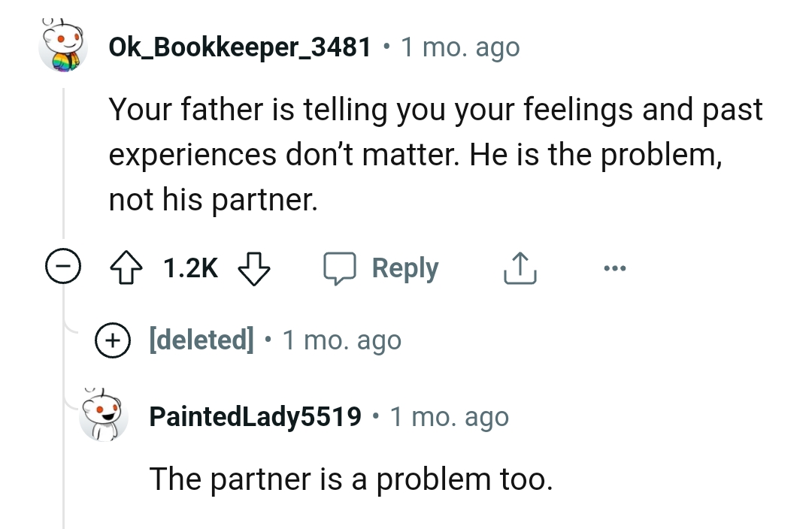Click the 1 mo. ago timestamp on top comment
Screen dimensions: 812x529
(460, 47)
